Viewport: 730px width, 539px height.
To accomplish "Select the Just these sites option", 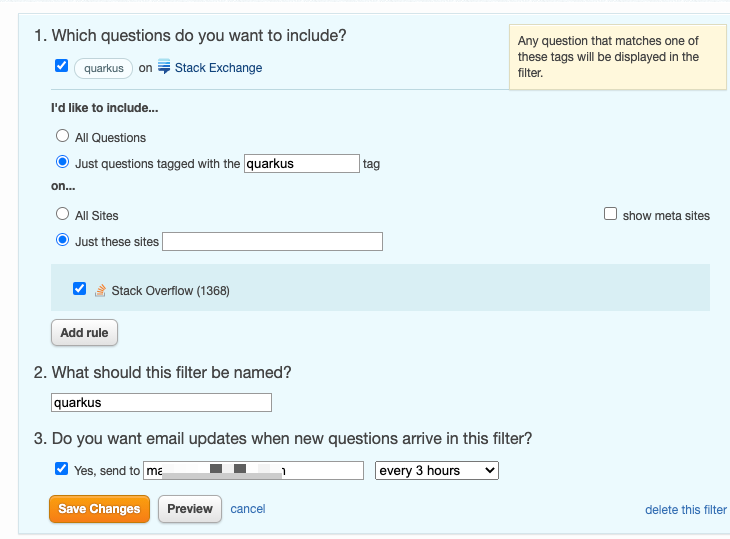I will 63,241.
